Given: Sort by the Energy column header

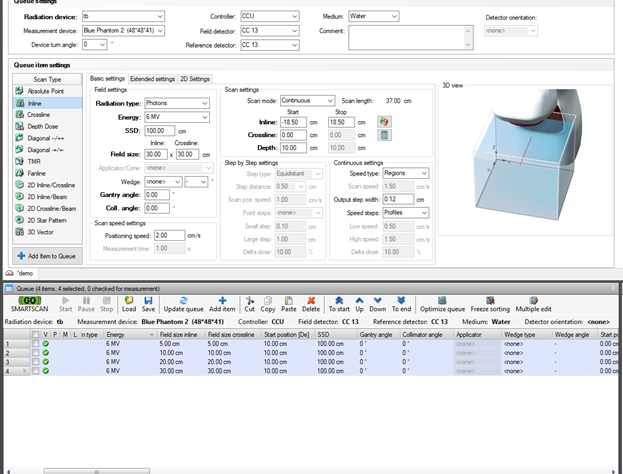Looking at the screenshot, I should coord(130,335).
